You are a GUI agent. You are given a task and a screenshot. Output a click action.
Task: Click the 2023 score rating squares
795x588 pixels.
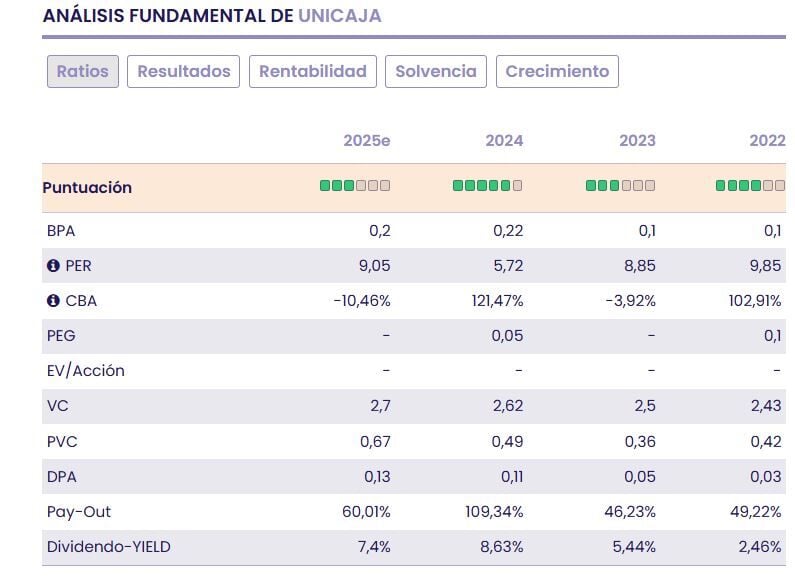(620, 186)
